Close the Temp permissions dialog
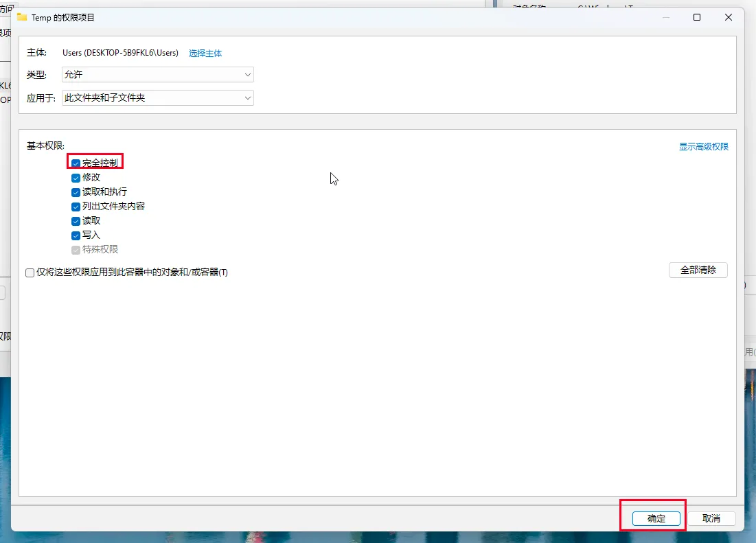The image size is (756, 543). tap(728, 17)
